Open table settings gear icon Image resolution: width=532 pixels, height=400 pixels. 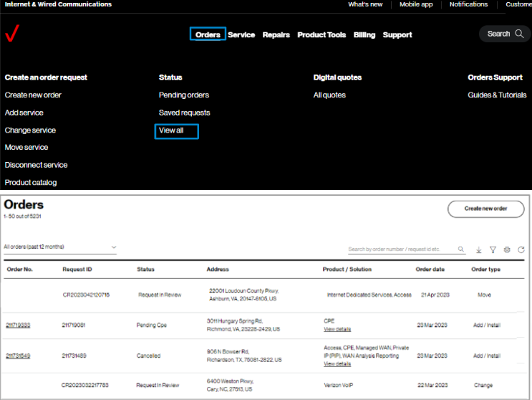pos(507,250)
